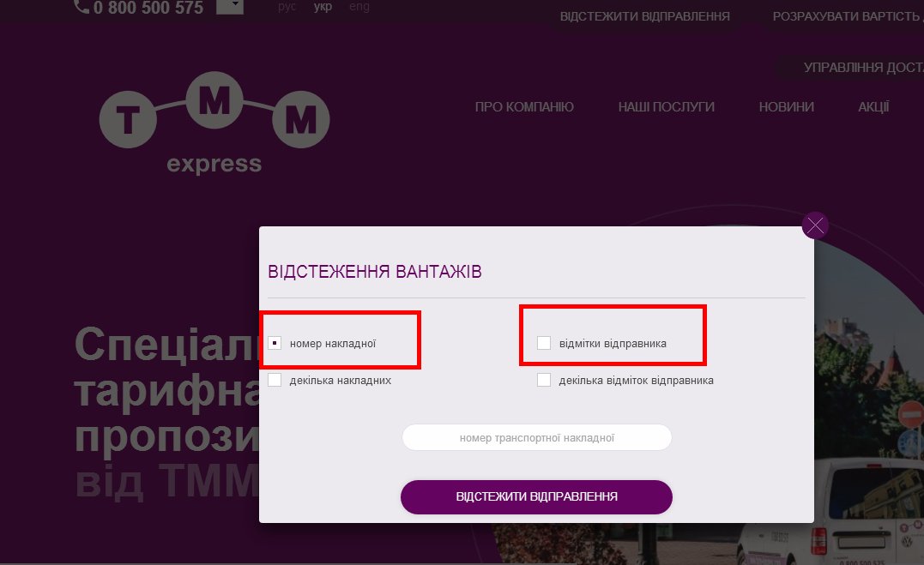
Task: Open the 'НОВИНИ' menu item
Action: [x=787, y=107]
